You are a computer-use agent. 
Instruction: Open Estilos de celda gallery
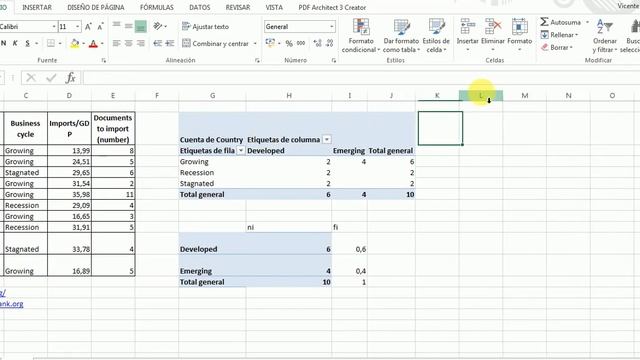click(x=436, y=36)
